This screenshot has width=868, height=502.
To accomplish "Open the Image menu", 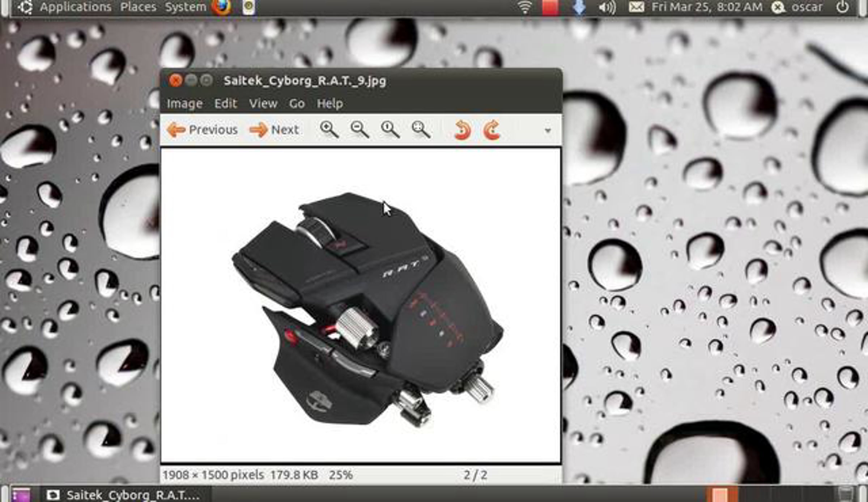I will [184, 104].
